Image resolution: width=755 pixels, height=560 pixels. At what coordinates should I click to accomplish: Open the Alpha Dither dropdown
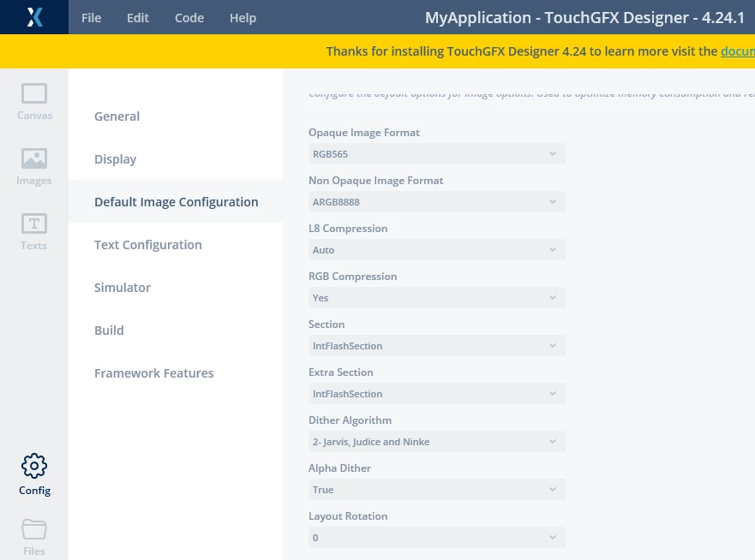[437, 490]
